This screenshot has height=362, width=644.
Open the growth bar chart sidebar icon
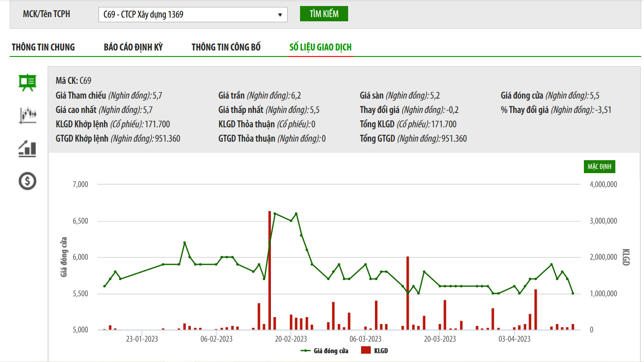pos(27,148)
